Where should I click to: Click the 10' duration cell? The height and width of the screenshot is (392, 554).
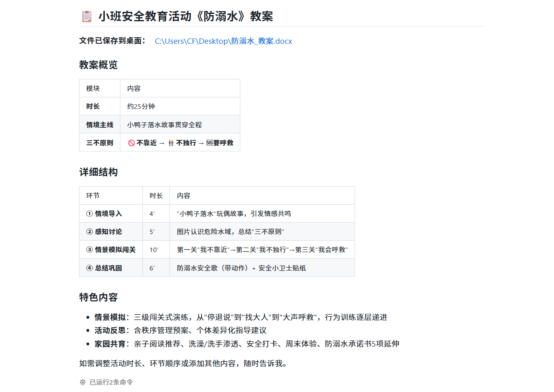(156, 250)
